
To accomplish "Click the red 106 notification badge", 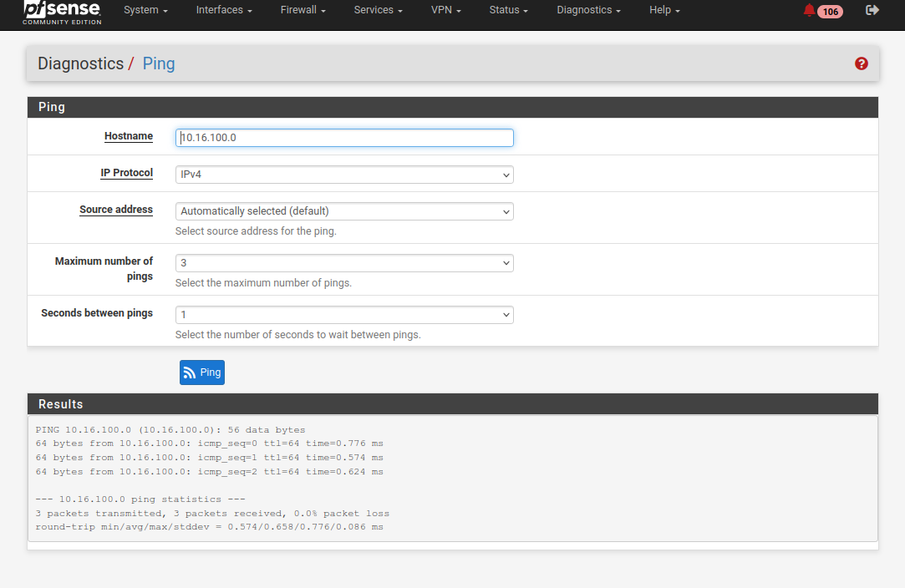I will pyautogui.click(x=830, y=12).
